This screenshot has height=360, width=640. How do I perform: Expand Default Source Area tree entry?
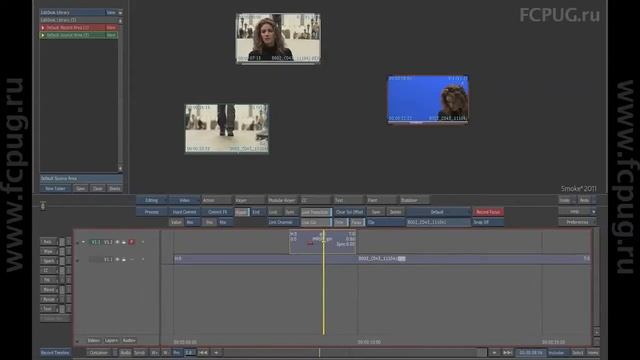[43, 35]
